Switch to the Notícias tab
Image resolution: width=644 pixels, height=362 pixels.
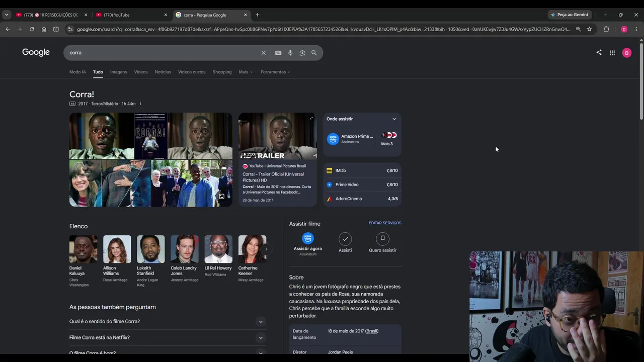163,72
